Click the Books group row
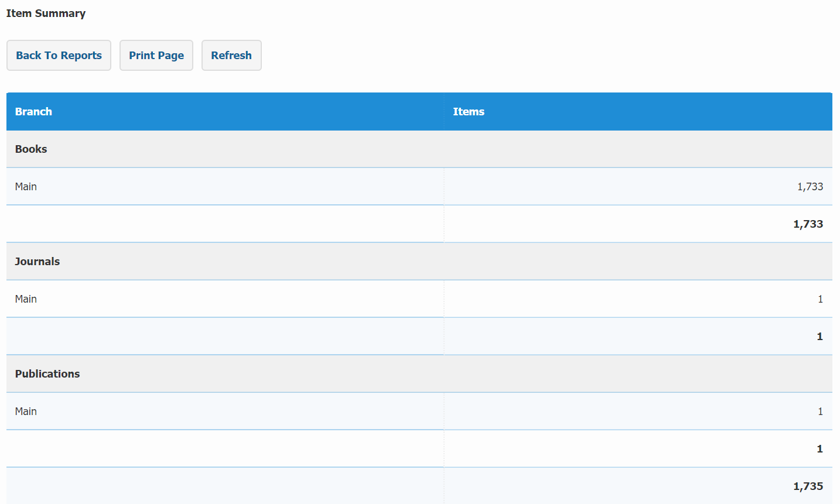The width and height of the screenshot is (840, 504). pos(419,149)
